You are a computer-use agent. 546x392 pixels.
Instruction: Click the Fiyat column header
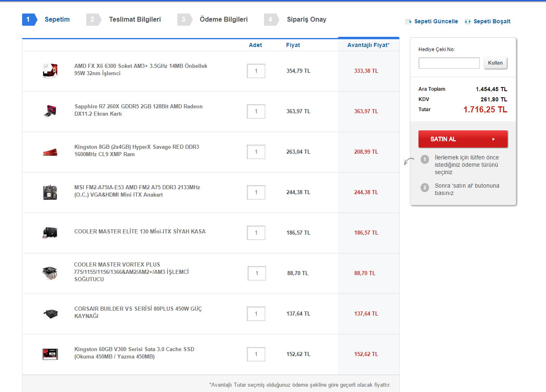tap(293, 45)
